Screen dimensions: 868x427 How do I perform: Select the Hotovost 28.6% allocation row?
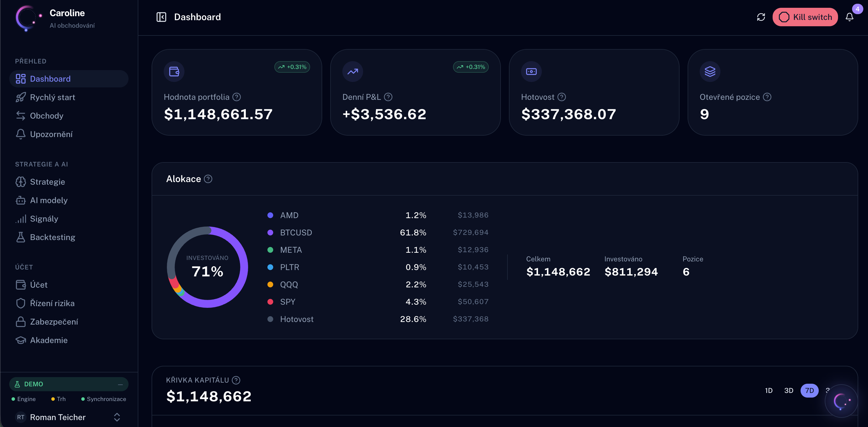tap(378, 319)
